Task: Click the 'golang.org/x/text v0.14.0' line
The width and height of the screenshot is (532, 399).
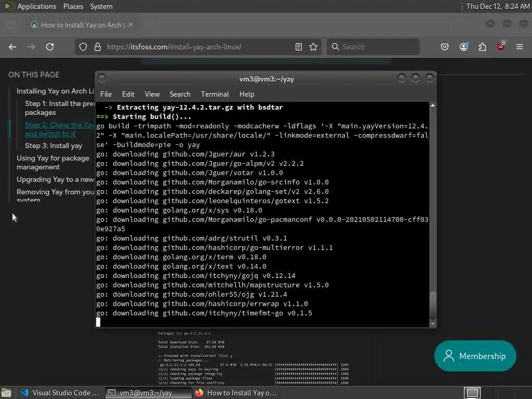Action: tap(181, 267)
